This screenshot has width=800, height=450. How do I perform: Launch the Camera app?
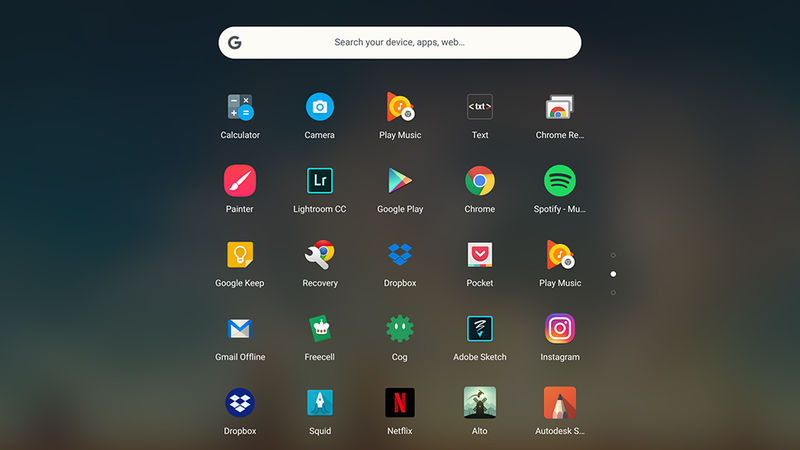coord(320,107)
